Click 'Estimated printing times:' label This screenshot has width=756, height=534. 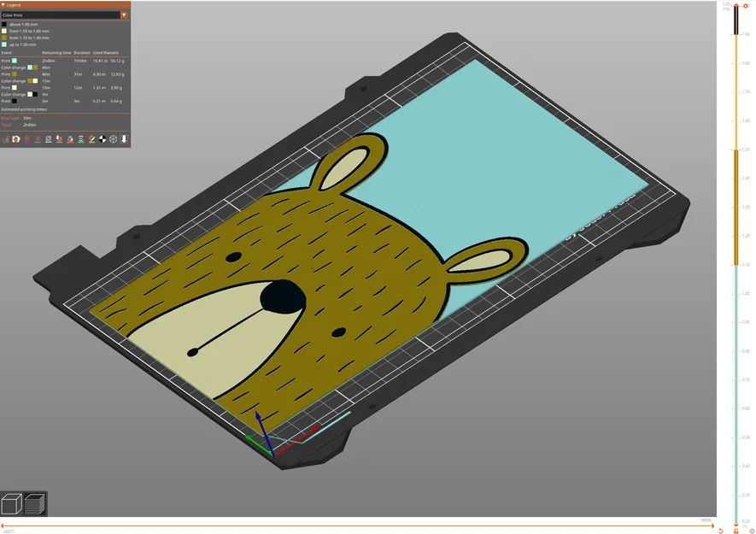click(24, 109)
